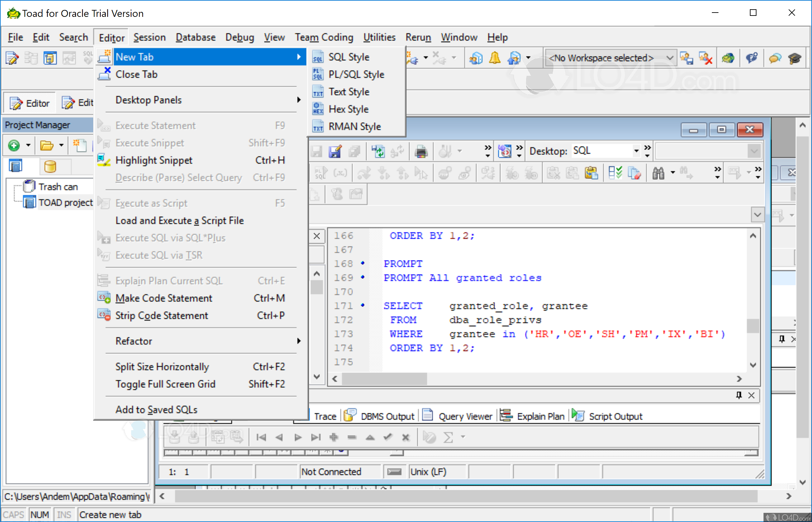The width and height of the screenshot is (812, 522).
Task: Click the save disk with pencil icon
Action: 335,151
